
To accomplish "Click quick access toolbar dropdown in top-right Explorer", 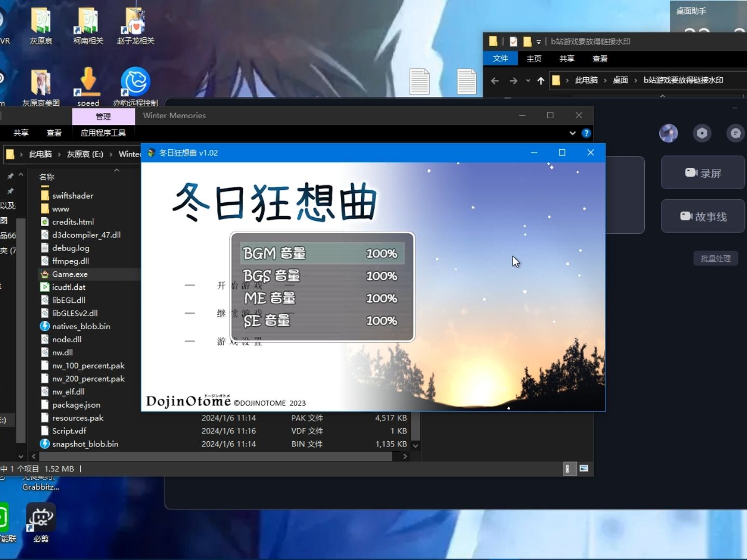I will [538, 41].
